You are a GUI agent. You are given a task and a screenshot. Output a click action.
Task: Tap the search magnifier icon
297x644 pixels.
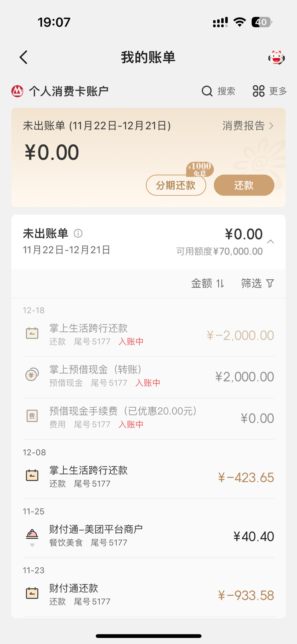click(207, 91)
